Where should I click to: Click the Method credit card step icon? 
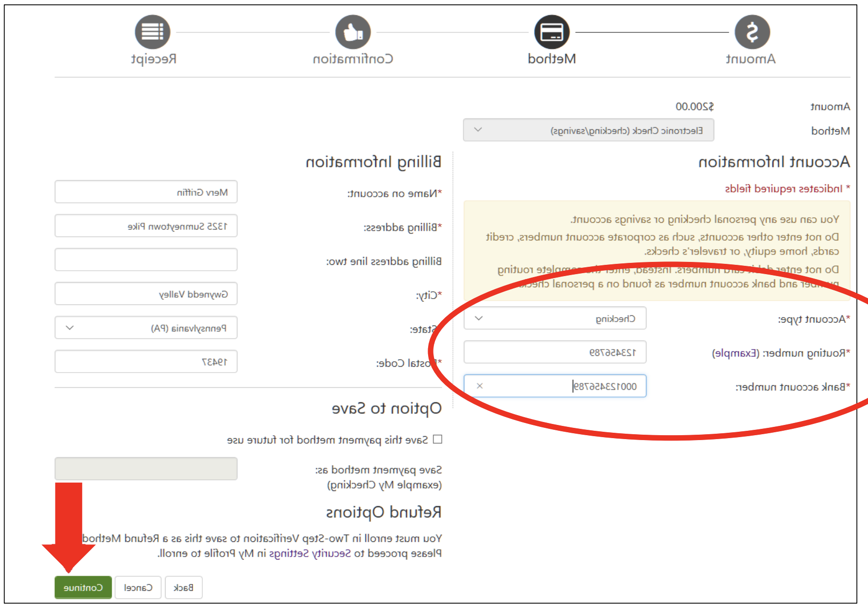(x=552, y=32)
